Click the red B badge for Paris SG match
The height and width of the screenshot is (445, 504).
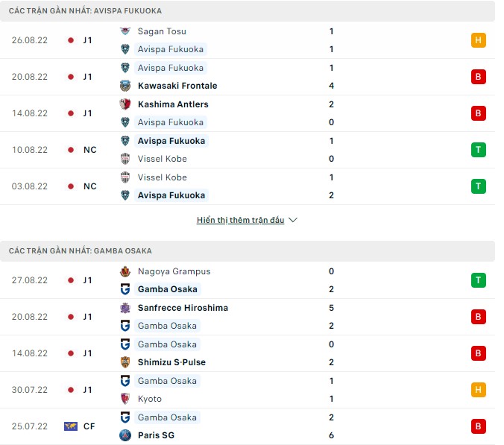[x=478, y=426]
